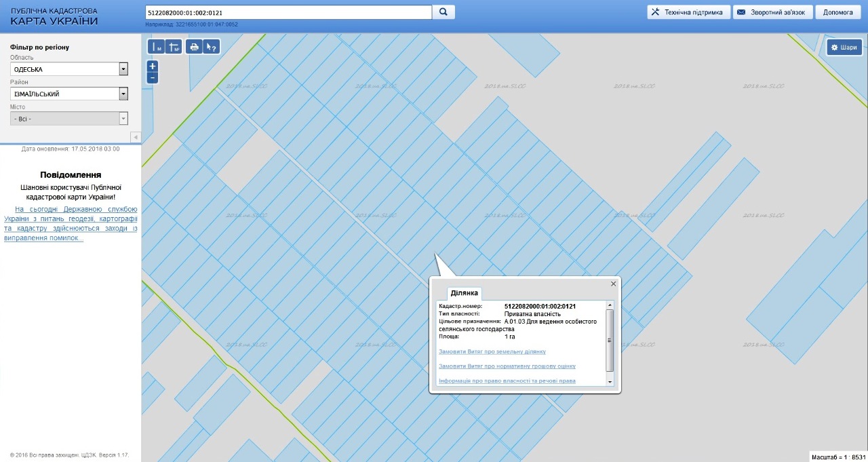The height and width of the screenshot is (462, 868).
Task: Open Технічна підтримка
Action: click(689, 12)
